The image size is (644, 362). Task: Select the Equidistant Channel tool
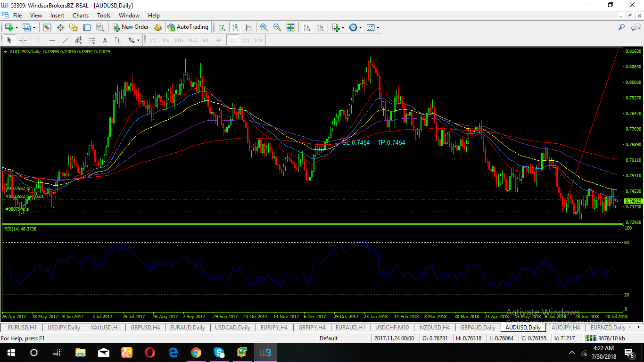pos(78,40)
